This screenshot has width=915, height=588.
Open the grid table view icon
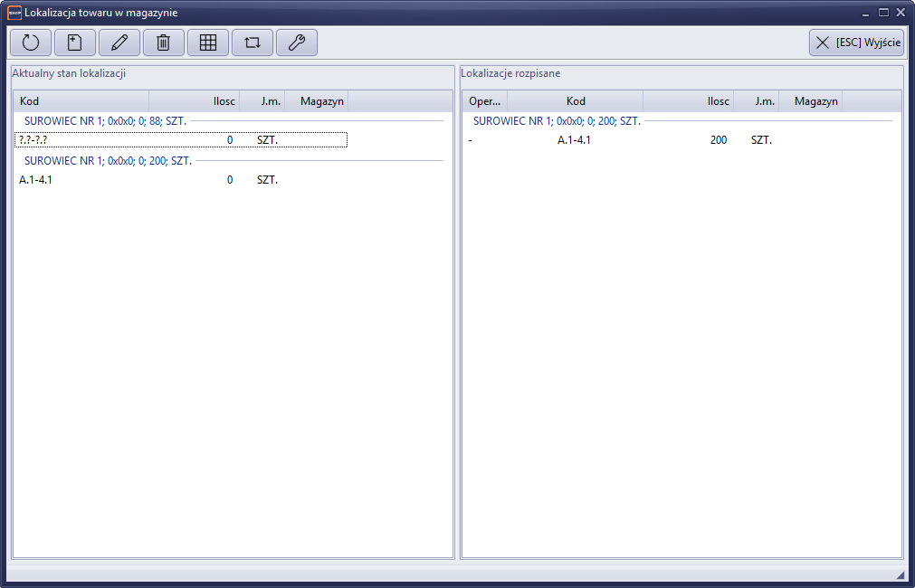(x=208, y=43)
